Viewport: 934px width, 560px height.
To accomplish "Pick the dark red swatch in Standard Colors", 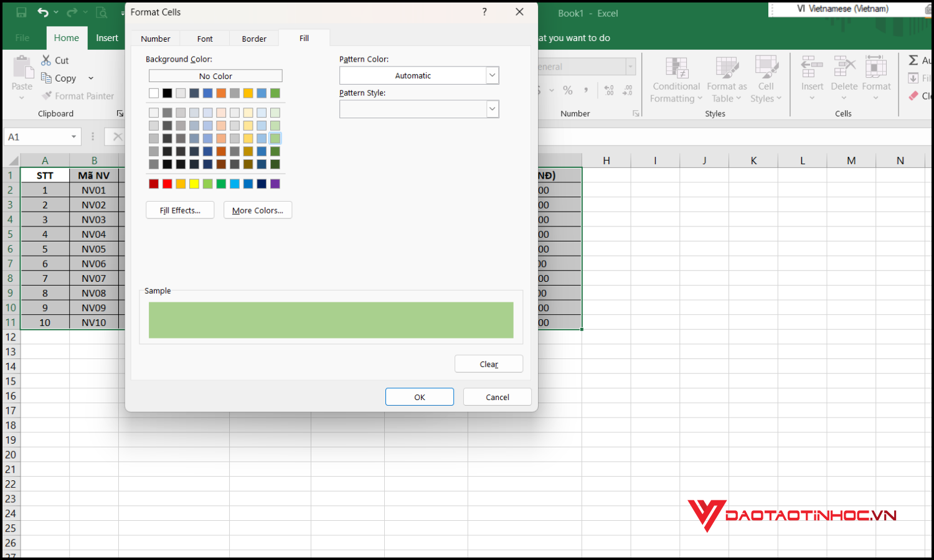I will point(154,184).
